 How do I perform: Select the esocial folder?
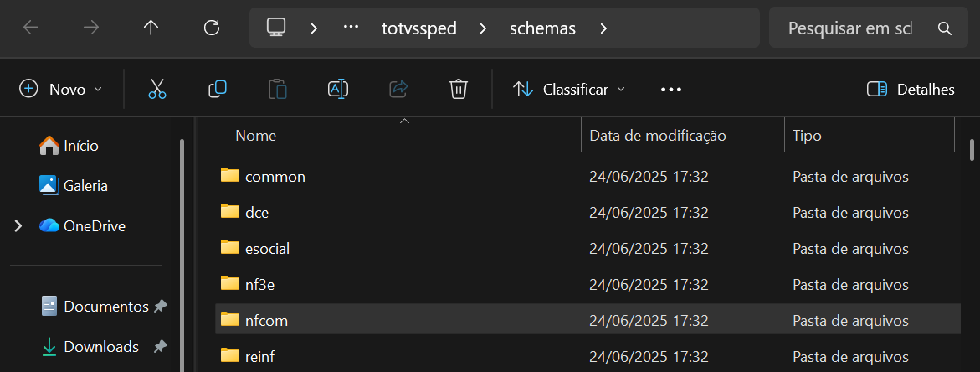pyautogui.click(x=267, y=248)
